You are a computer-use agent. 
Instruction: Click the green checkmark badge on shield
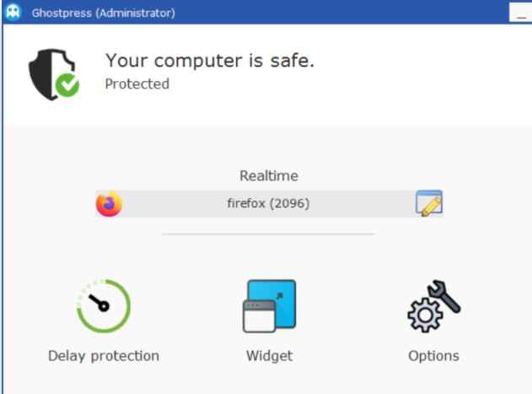point(67,85)
